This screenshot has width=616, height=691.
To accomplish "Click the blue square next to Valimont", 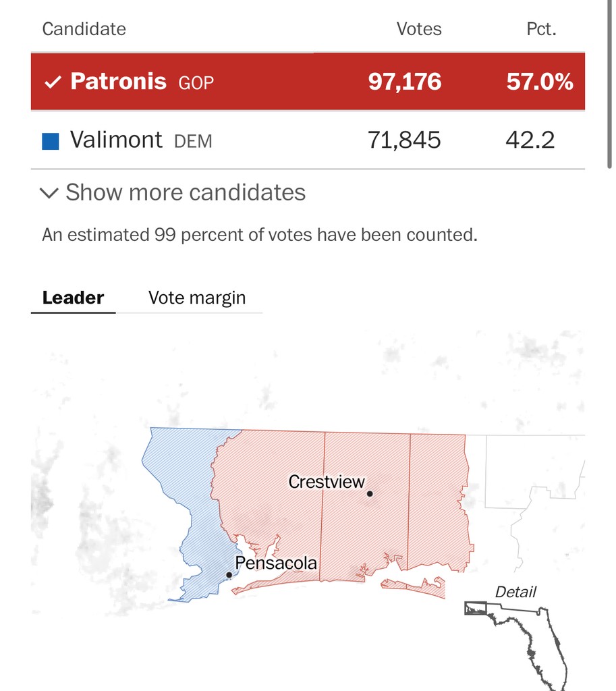I will pyautogui.click(x=51, y=141).
